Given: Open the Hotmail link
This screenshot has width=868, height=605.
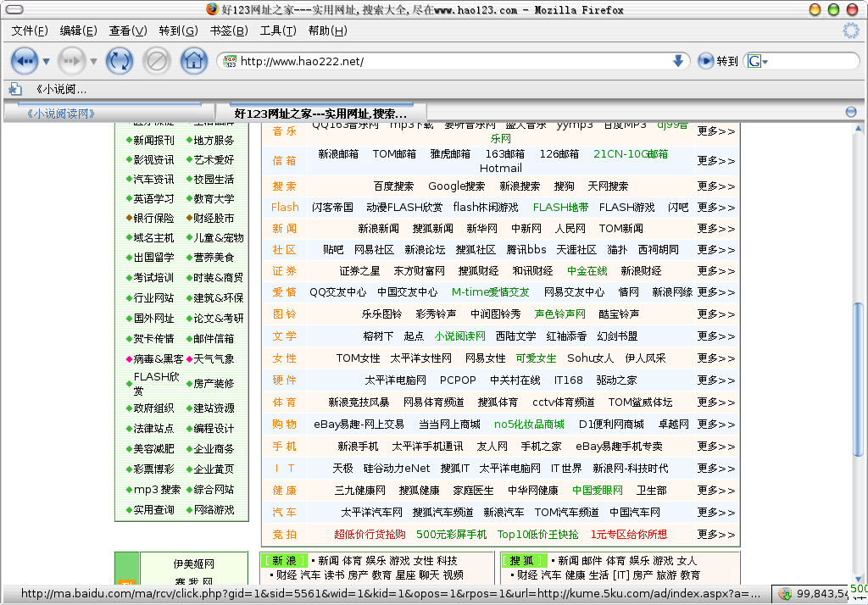Looking at the screenshot, I should 500,168.
